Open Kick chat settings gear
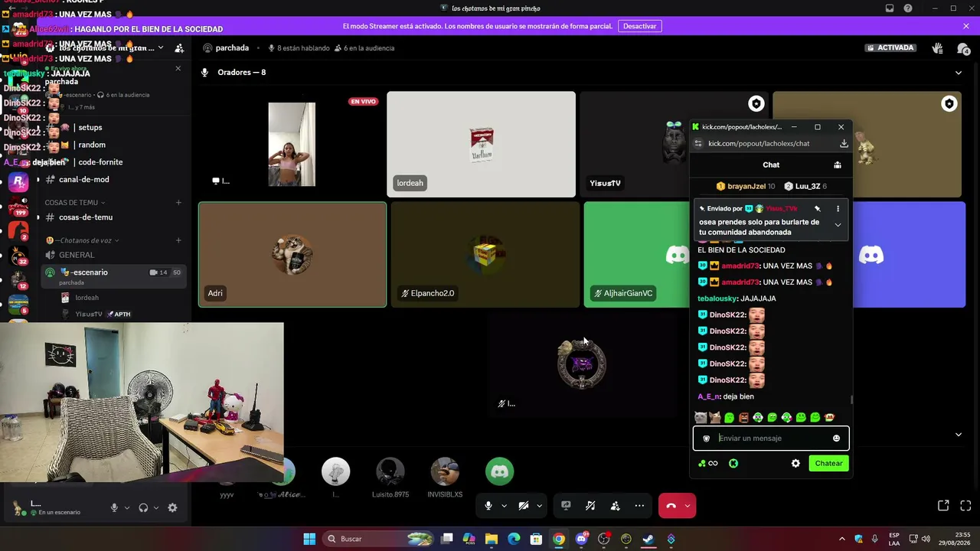This screenshot has height=551, width=980. tap(795, 464)
